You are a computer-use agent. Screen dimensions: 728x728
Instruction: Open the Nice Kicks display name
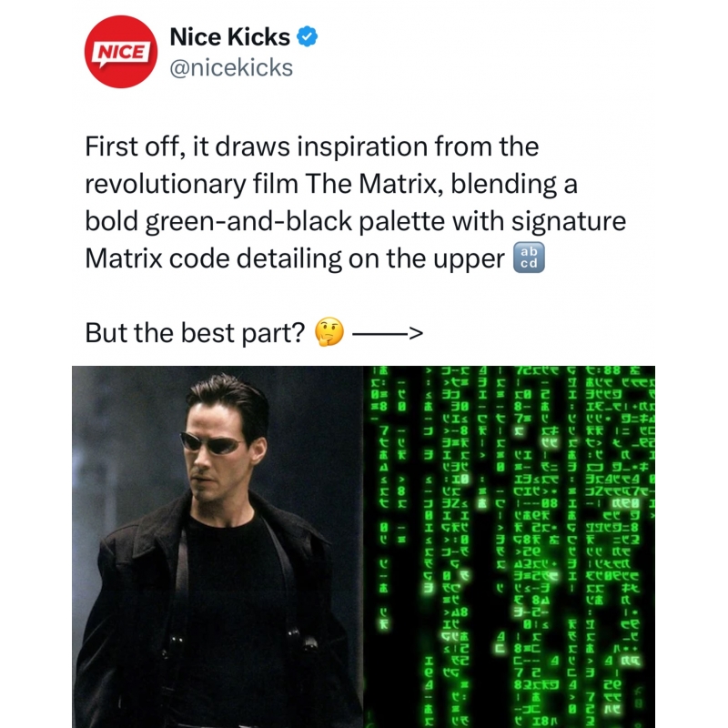point(230,36)
